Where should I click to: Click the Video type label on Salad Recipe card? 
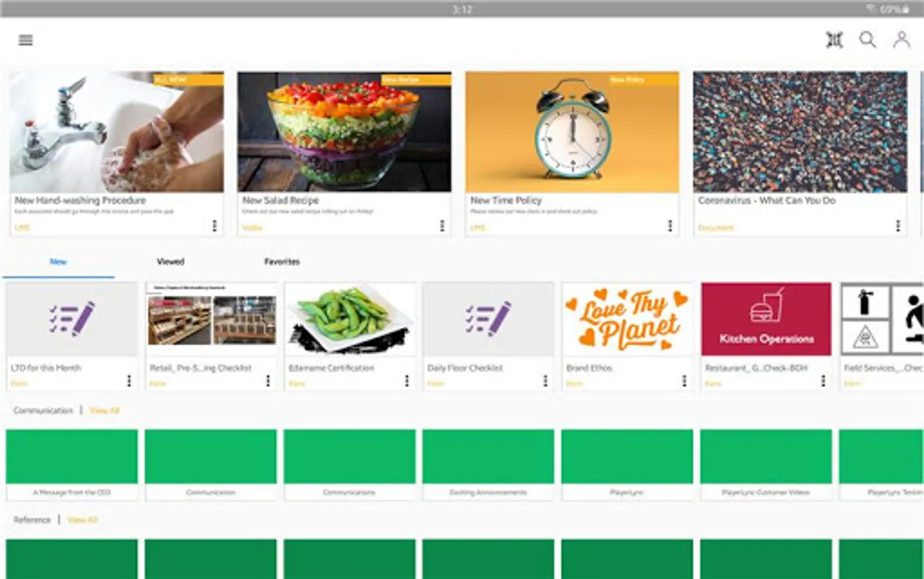(x=252, y=228)
